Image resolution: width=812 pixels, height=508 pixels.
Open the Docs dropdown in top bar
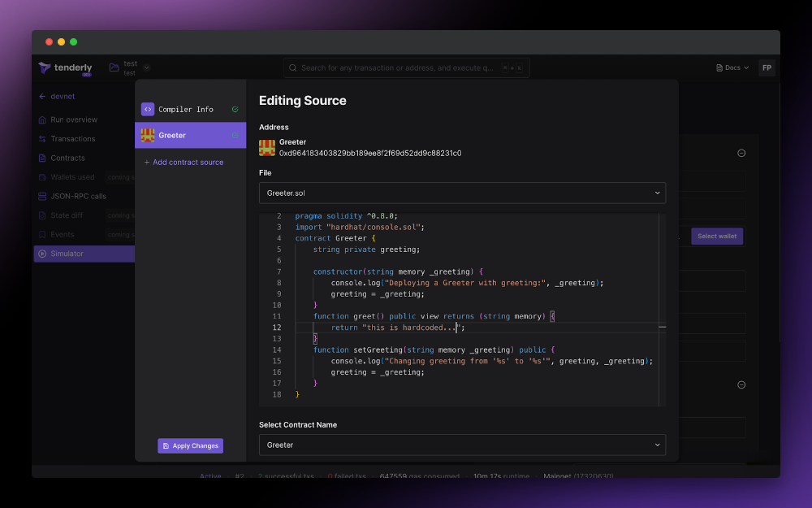coord(732,67)
